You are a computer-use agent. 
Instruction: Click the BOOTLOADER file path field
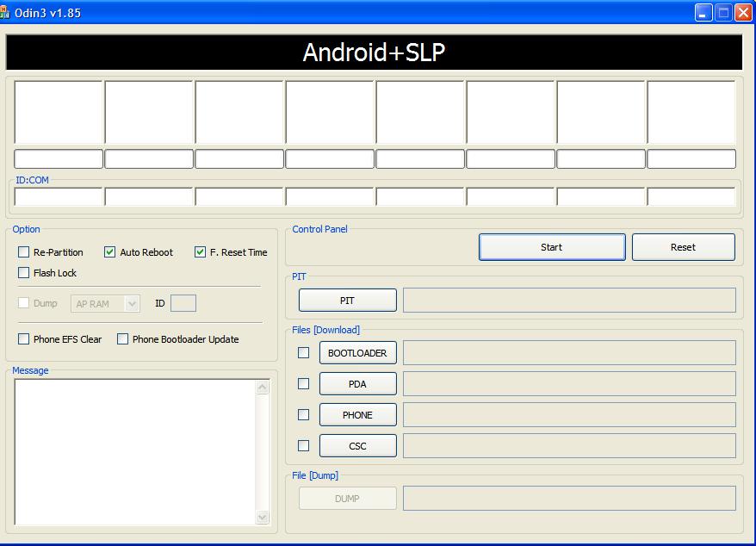click(x=569, y=352)
